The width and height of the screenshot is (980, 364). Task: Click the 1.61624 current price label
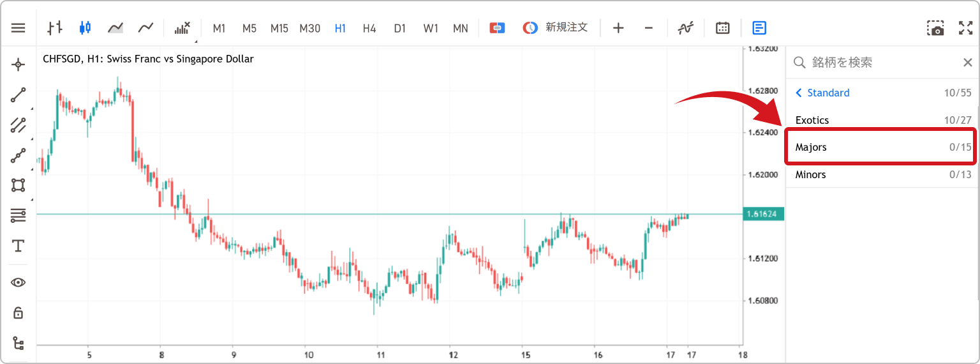tap(763, 214)
